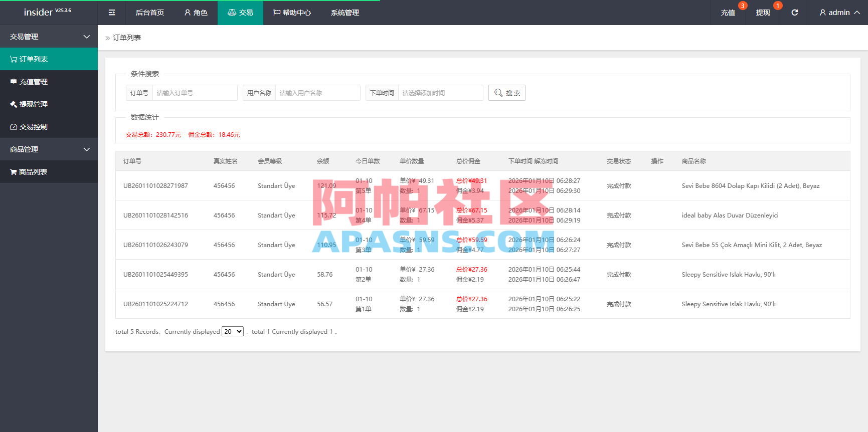Viewport: 868px width, 432px height.
Task: Select the 交易 top menu tab
Action: coord(240,13)
